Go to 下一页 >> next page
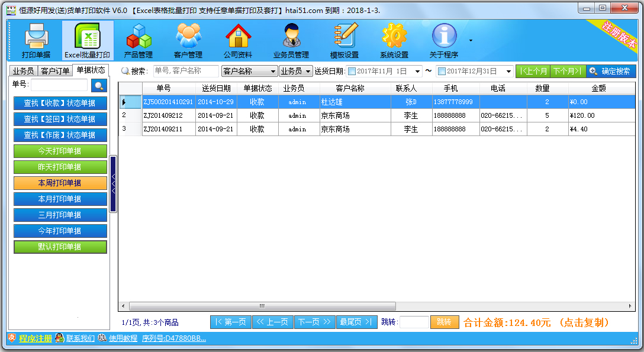This screenshot has height=352, width=644. (315, 322)
